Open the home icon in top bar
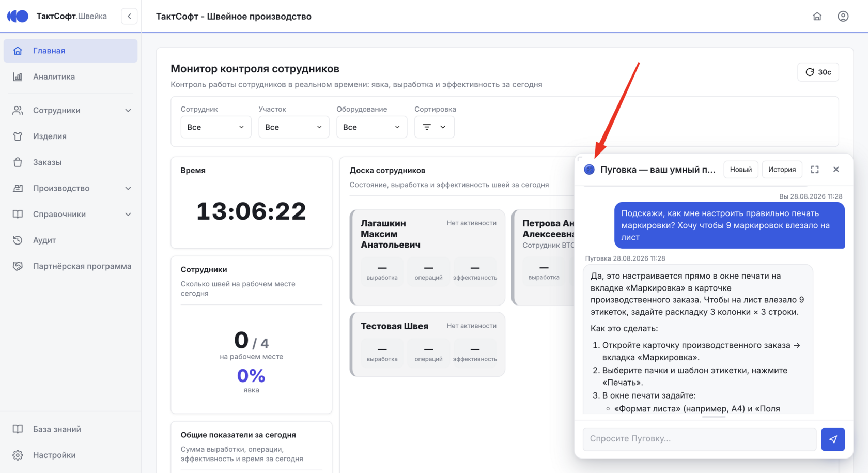Screen dimensions: 868x473 click(817, 16)
